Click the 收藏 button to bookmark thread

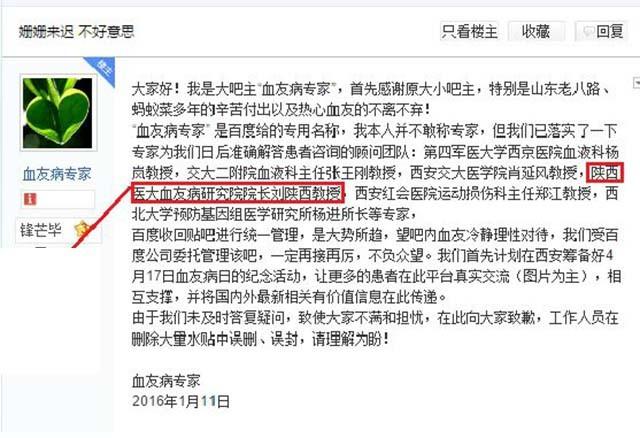point(536,31)
